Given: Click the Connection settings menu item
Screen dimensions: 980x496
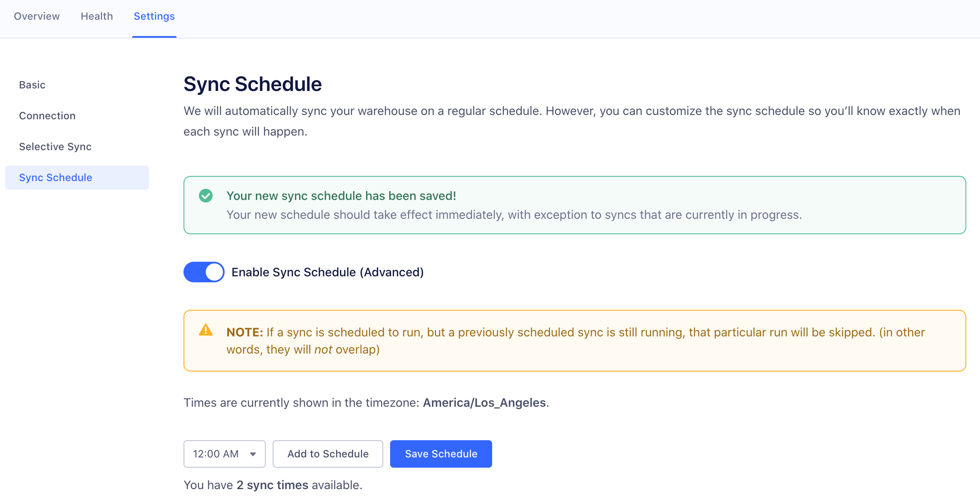Looking at the screenshot, I should (x=48, y=115).
